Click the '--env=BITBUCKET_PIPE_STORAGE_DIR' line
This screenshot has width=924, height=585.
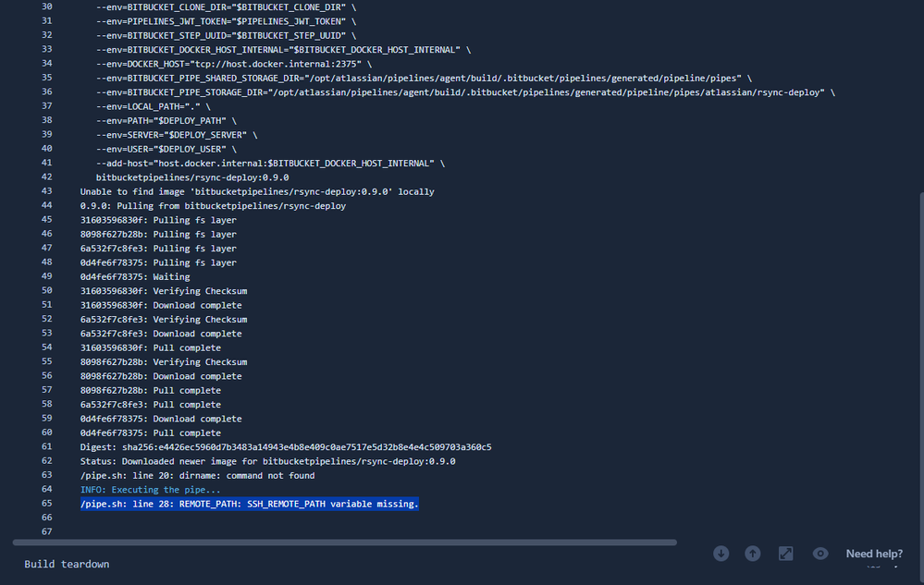click(x=465, y=92)
